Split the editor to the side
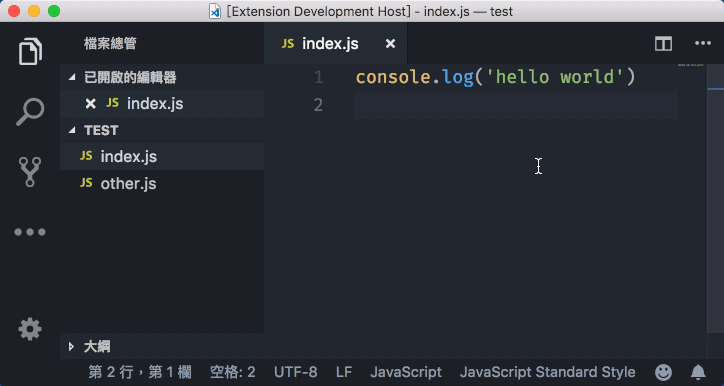The image size is (724, 386). (663, 44)
